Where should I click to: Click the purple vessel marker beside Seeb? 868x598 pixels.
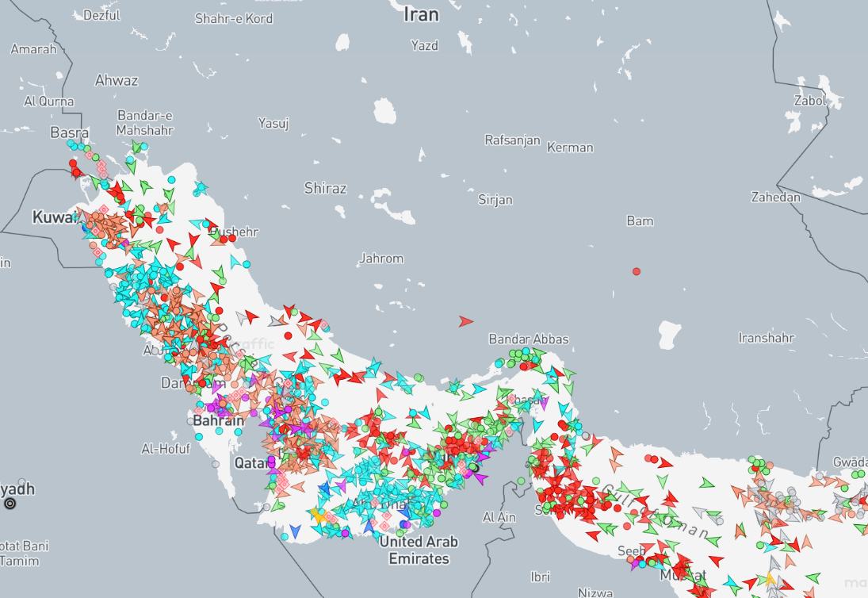point(636,564)
